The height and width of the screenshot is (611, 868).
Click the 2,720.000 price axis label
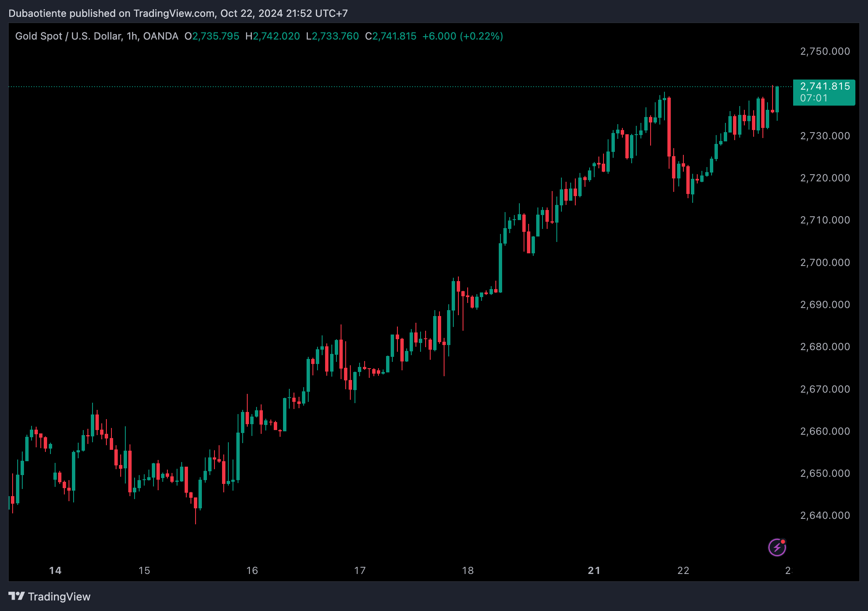[x=825, y=178]
